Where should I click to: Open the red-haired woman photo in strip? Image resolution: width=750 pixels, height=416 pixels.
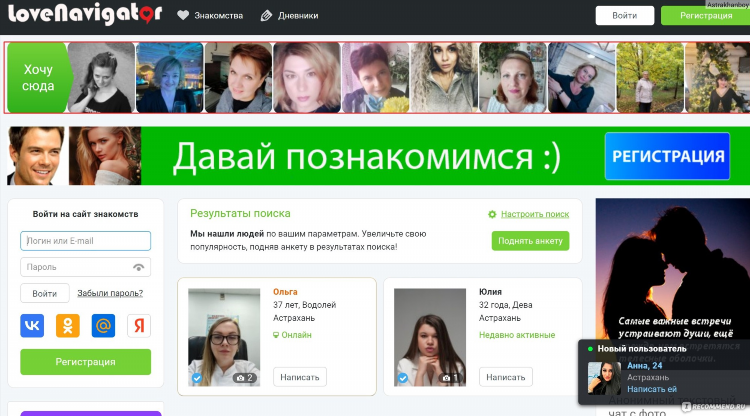[238, 77]
